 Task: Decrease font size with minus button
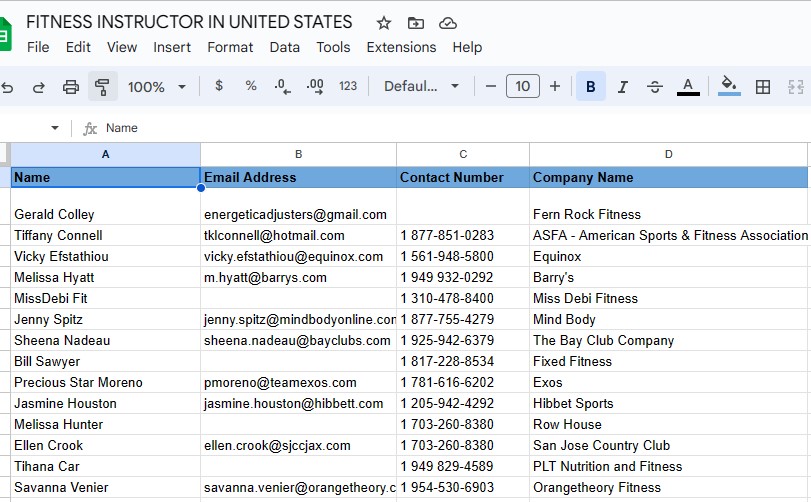pyautogui.click(x=491, y=86)
